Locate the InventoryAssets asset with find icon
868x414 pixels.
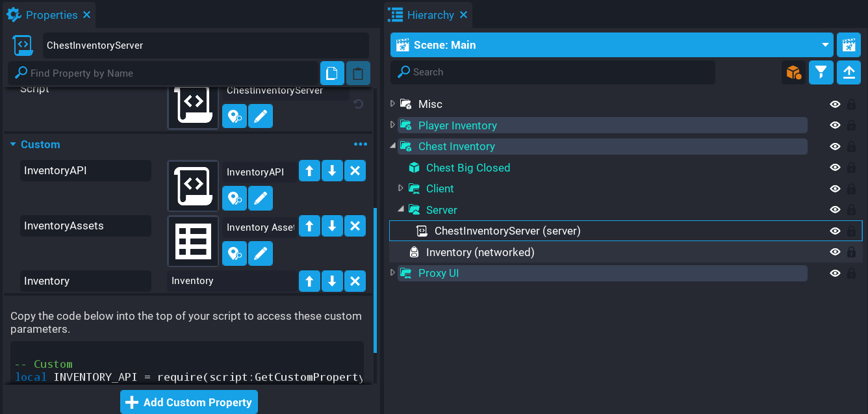tap(234, 253)
